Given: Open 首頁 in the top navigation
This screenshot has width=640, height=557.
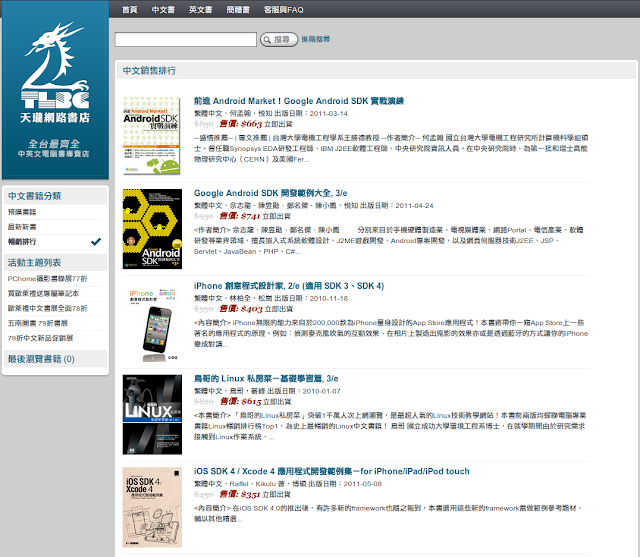Looking at the screenshot, I should point(130,10).
